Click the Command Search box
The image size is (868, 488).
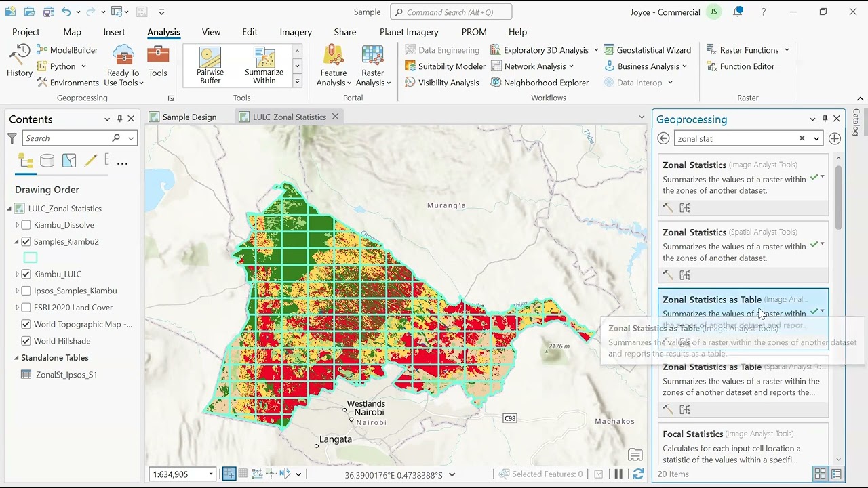point(451,12)
